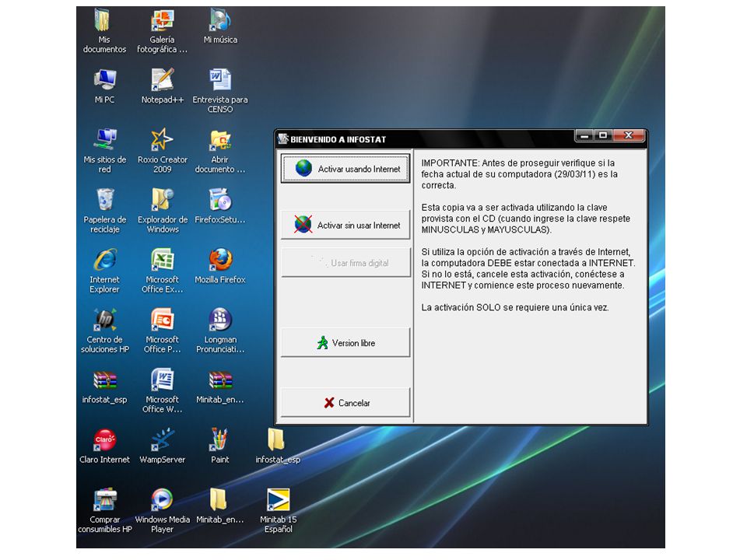Select Roxio Creator 2009 icon
Screen dimensions: 747x560
pos(163,150)
